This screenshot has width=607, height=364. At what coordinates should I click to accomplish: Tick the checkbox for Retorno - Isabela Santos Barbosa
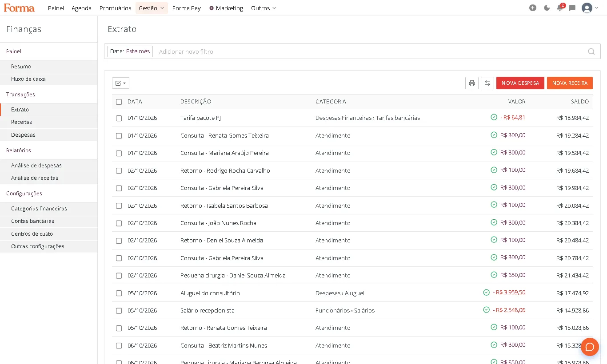point(119,206)
